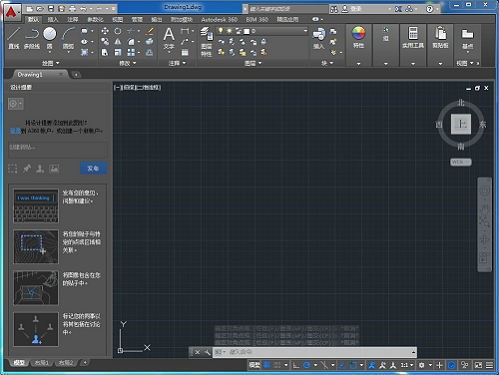
Task: Open the Properties (特性) color wheel panel
Action: click(x=358, y=37)
